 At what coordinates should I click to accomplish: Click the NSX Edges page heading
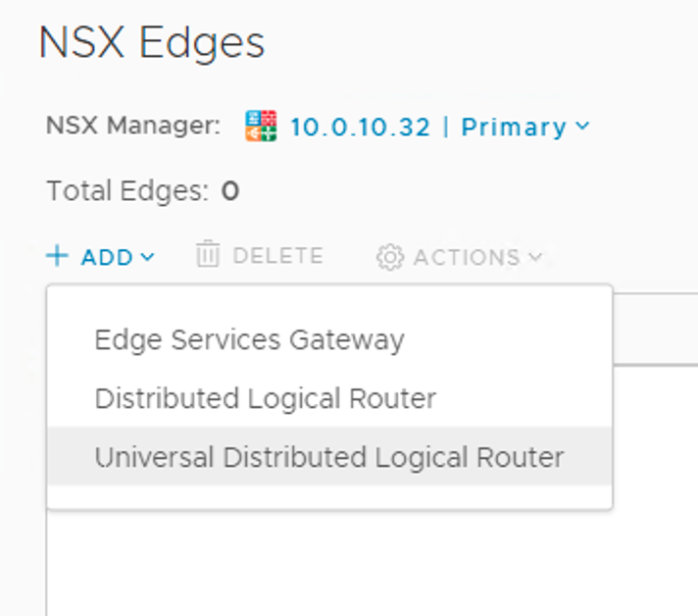pos(152,43)
